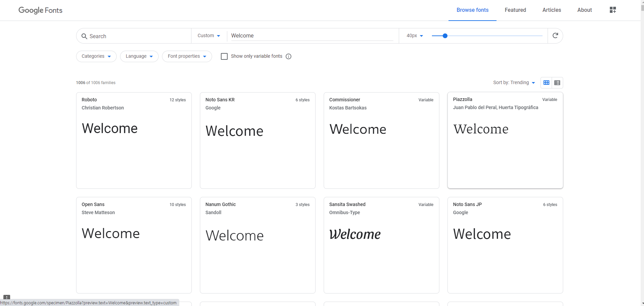Expand the Categories filter
Viewport: 644px width, 306px height.
96,56
